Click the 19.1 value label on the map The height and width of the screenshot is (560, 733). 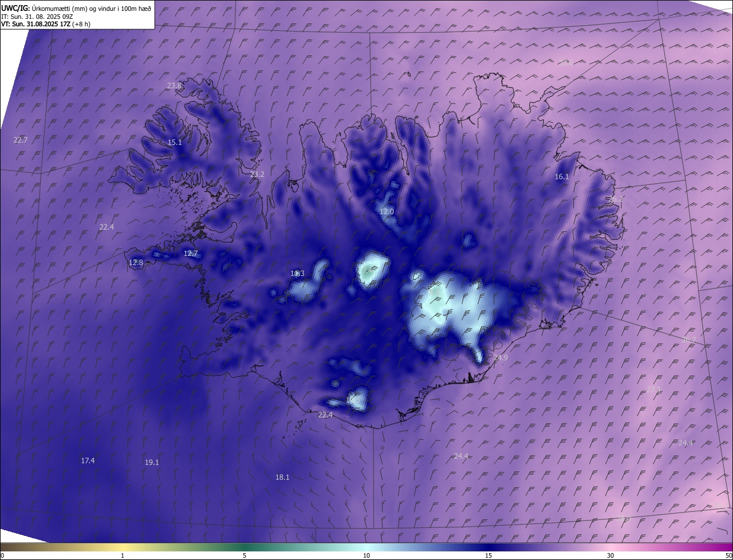[x=152, y=462]
